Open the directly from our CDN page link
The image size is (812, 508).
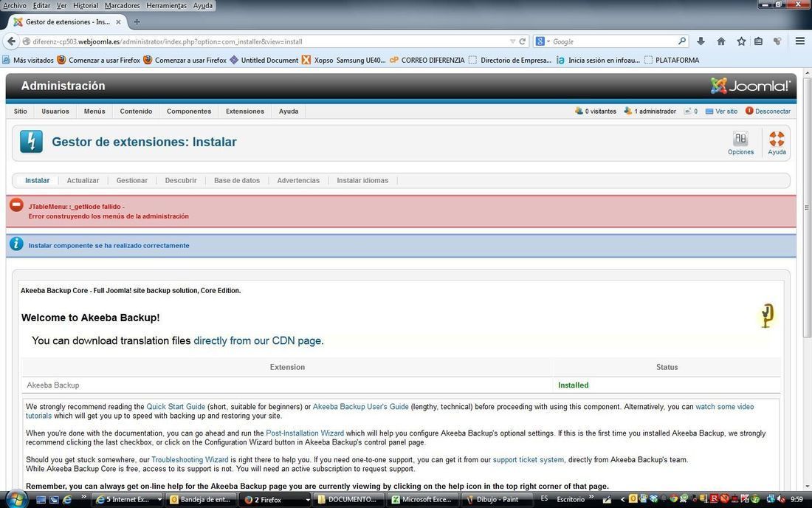pyautogui.click(x=258, y=340)
